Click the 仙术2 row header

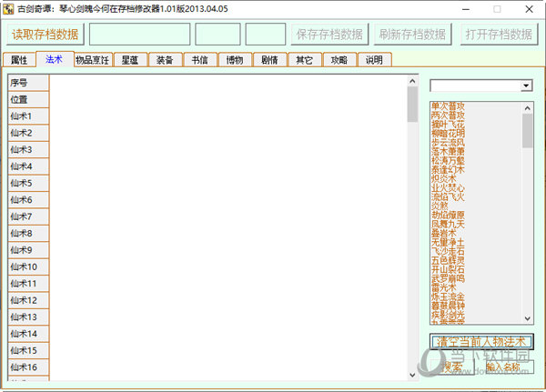pyautogui.click(x=28, y=133)
